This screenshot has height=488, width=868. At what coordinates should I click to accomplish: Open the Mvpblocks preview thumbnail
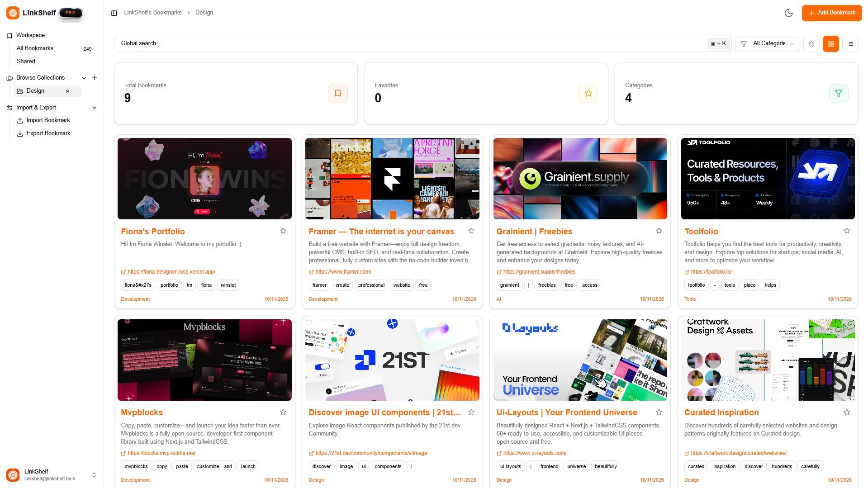[204, 360]
